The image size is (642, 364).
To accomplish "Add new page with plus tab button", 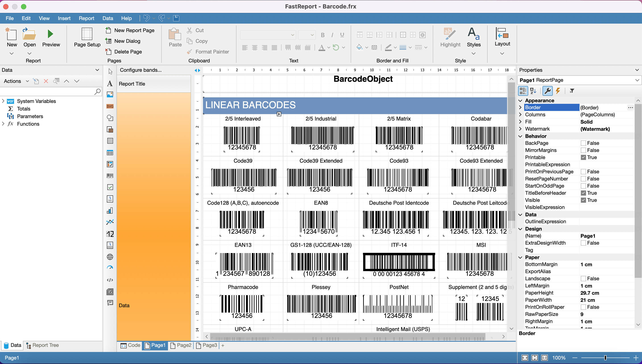I will (222, 345).
